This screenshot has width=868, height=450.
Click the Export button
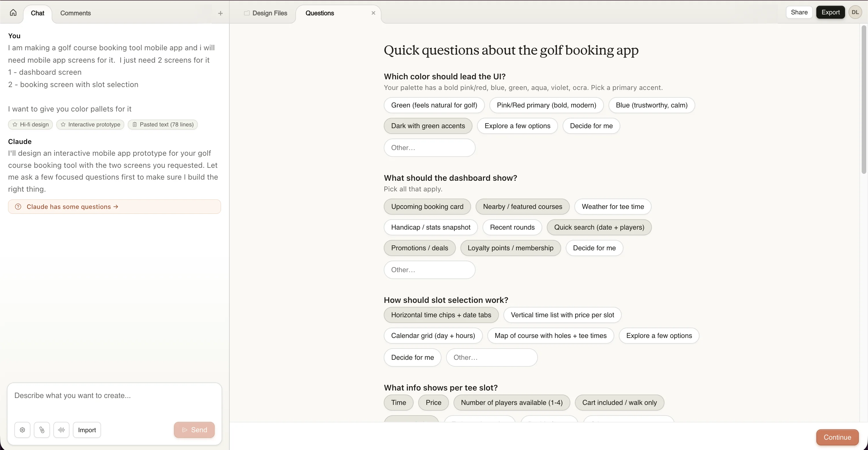[830, 12]
